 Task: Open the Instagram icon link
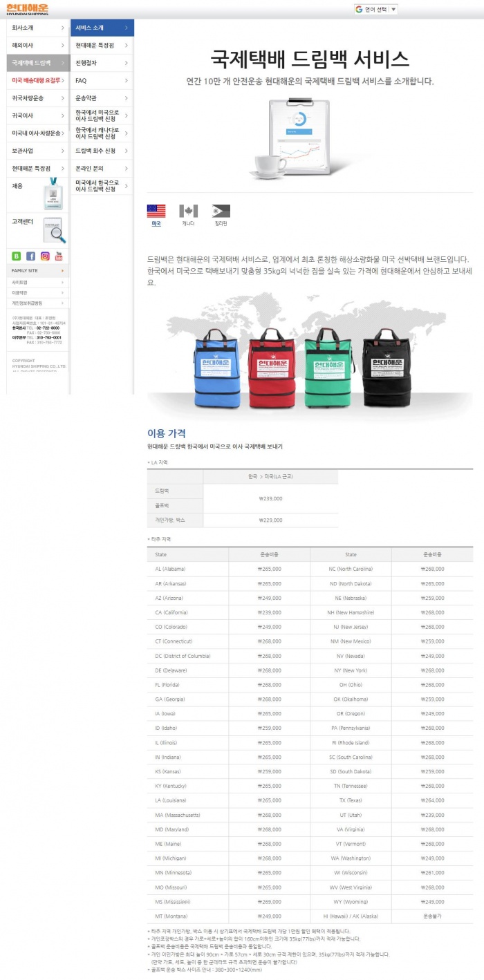pyautogui.click(x=45, y=256)
